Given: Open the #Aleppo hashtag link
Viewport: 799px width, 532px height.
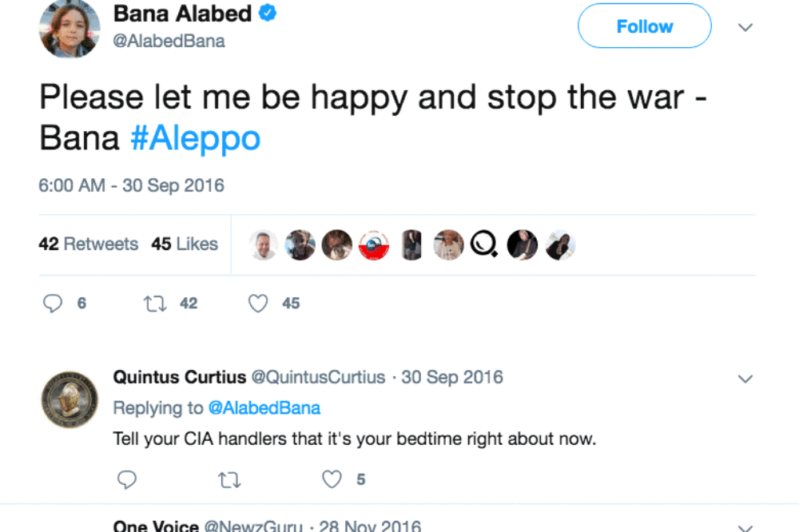Looking at the screenshot, I should click(195, 139).
